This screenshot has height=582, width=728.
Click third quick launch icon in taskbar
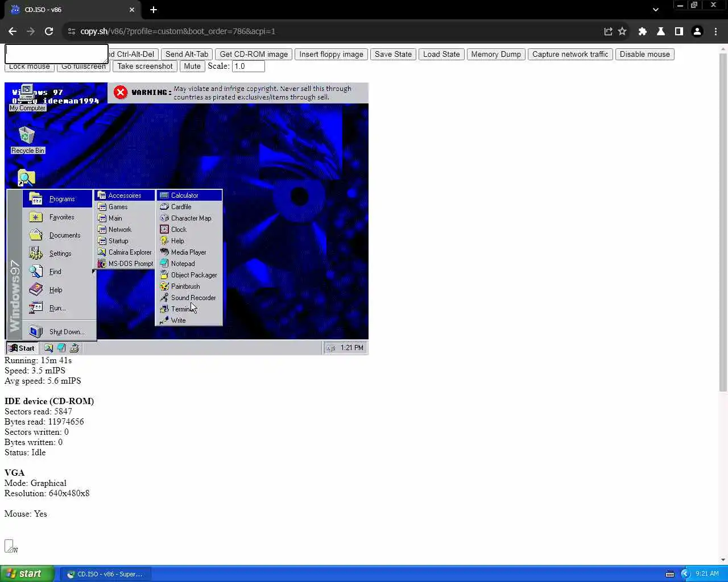point(74,348)
